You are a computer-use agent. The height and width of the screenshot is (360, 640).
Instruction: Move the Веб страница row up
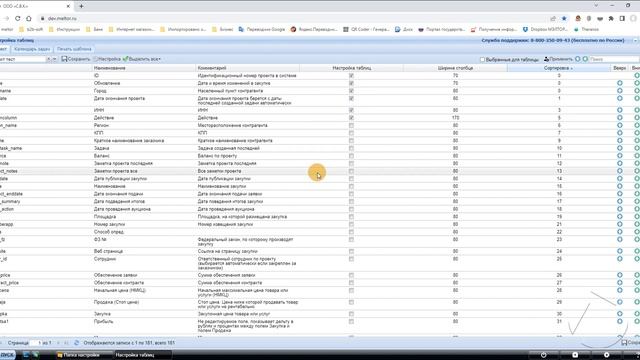coord(620,251)
